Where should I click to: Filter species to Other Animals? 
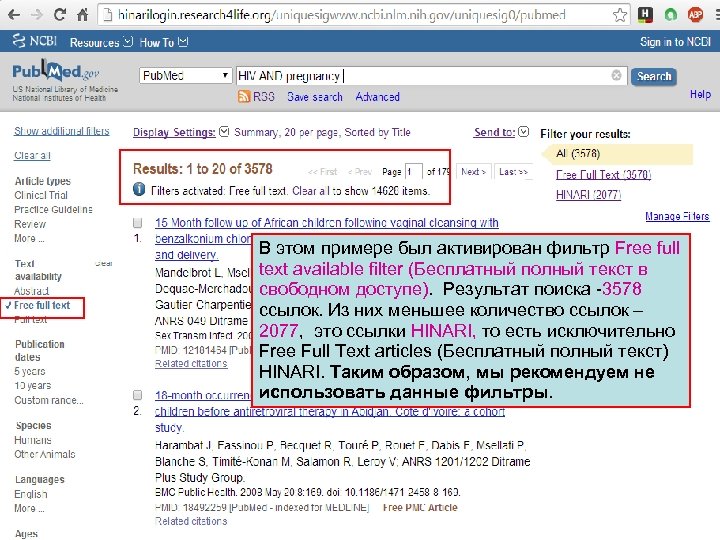[45, 454]
